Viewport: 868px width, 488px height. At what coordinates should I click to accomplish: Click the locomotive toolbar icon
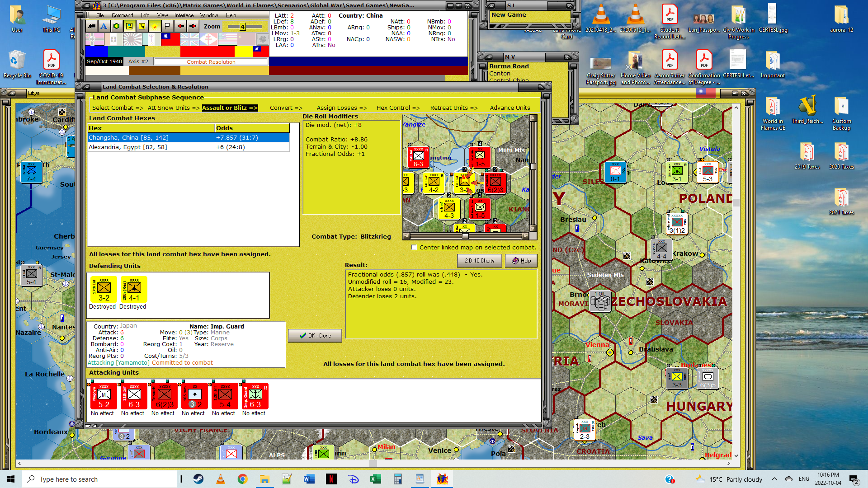tap(92, 26)
